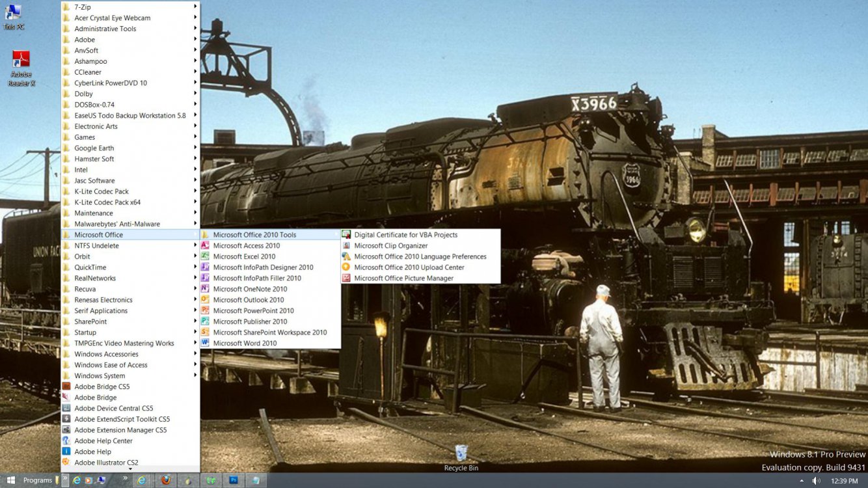Open Microsoft PowerPoint 2010
Viewport: 868px width, 488px height.
(x=270, y=310)
